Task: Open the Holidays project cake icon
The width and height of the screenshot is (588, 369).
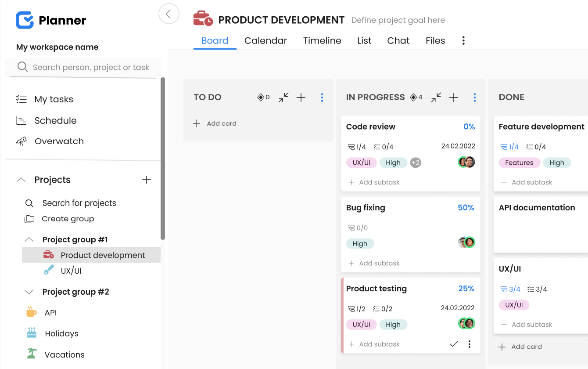Action: (x=32, y=333)
